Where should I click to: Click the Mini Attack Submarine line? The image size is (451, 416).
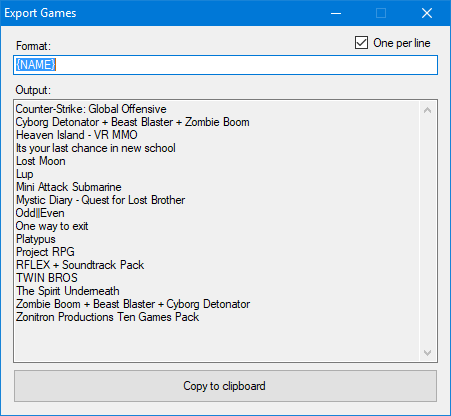pos(69,187)
